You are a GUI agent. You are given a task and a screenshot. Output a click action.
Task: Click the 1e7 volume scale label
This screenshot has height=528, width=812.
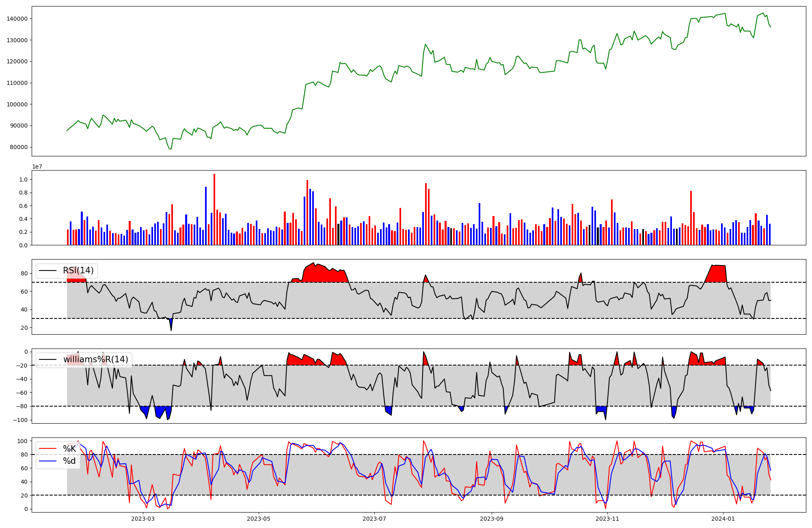point(37,167)
